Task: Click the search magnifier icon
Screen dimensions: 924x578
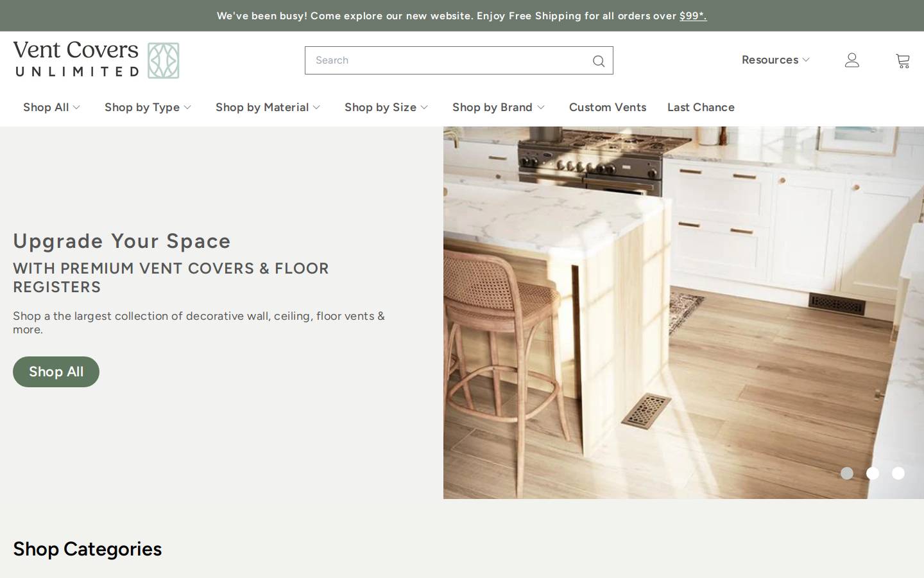Action: (x=599, y=61)
